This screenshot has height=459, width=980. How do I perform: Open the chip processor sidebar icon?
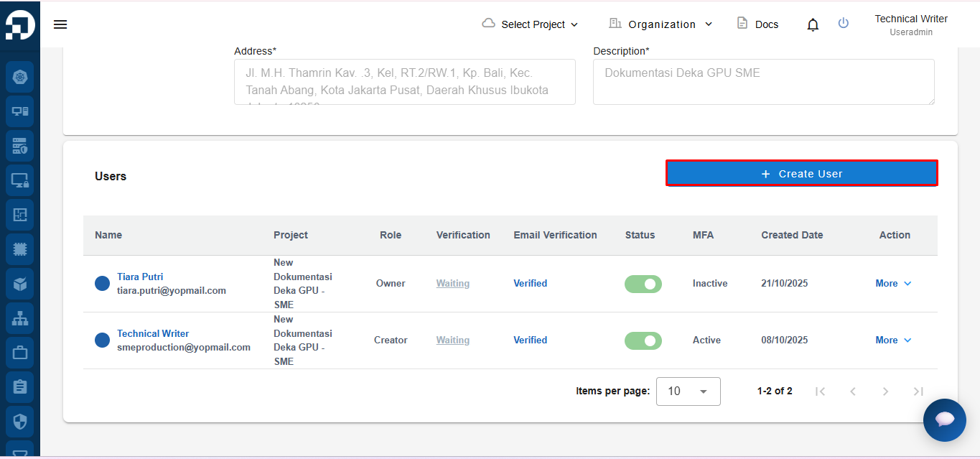pyautogui.click(x=20, y=249)
